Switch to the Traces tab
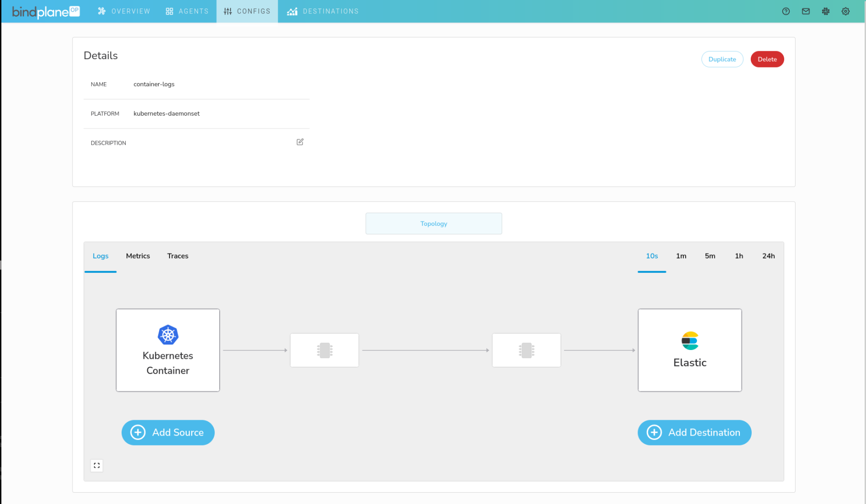The height and width of the screenshot is (504, 866). [178, 256]
